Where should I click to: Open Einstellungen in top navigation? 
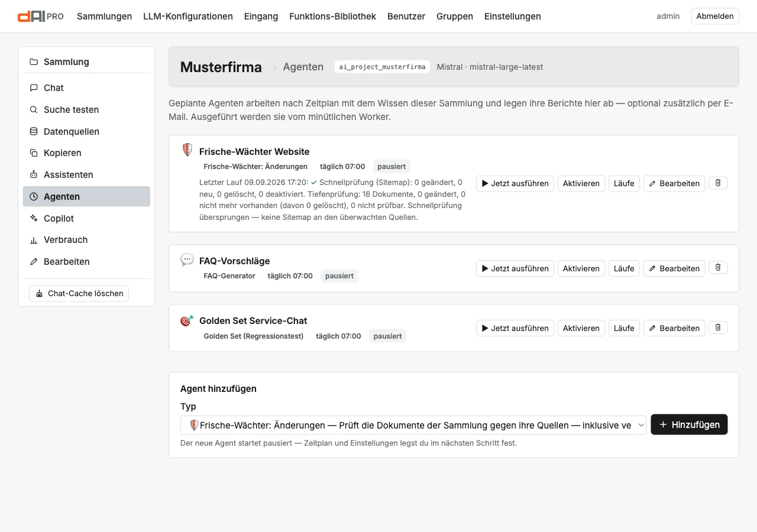pos(512,17)
